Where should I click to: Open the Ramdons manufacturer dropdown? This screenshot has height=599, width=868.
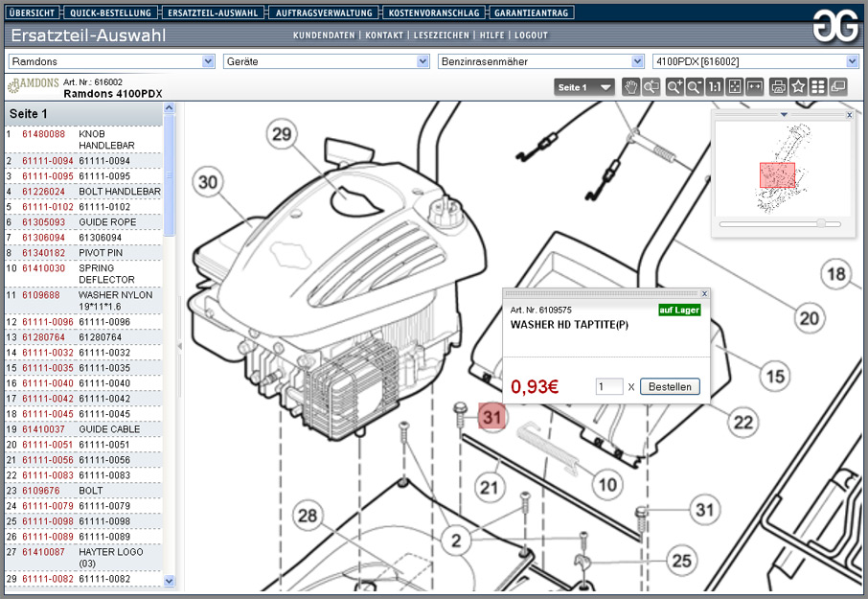[111, 61]
